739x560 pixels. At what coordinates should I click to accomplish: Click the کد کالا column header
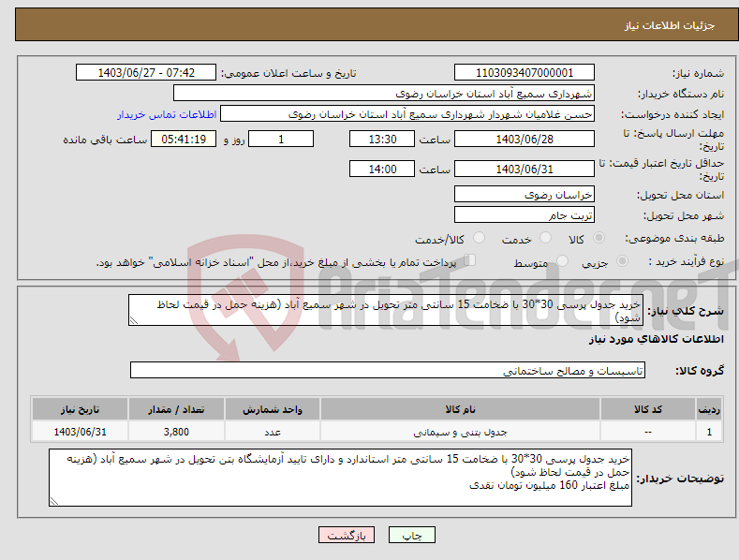pyautogui.click(x=648, y=409)
